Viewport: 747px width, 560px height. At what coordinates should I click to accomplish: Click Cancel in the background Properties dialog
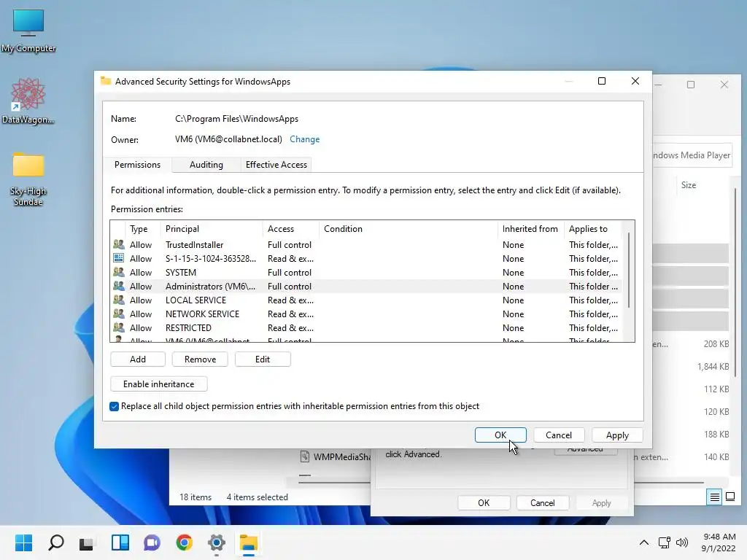(x=542, y=503)
